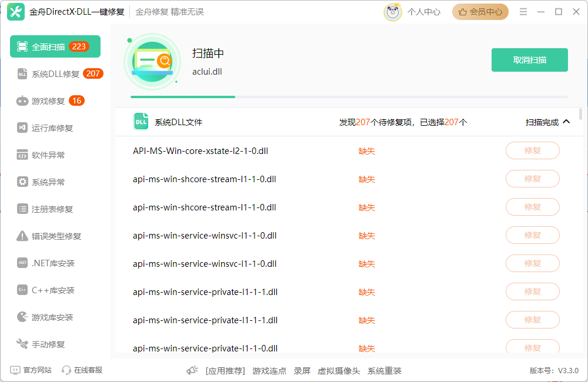Click the megaphone announcement icon

pos(192,371)
